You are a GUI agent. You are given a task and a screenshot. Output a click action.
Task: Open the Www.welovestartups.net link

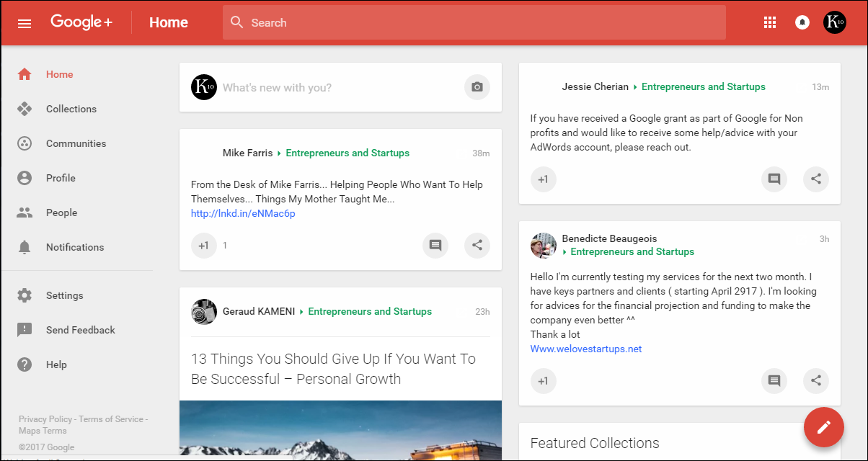click(586, 349)
